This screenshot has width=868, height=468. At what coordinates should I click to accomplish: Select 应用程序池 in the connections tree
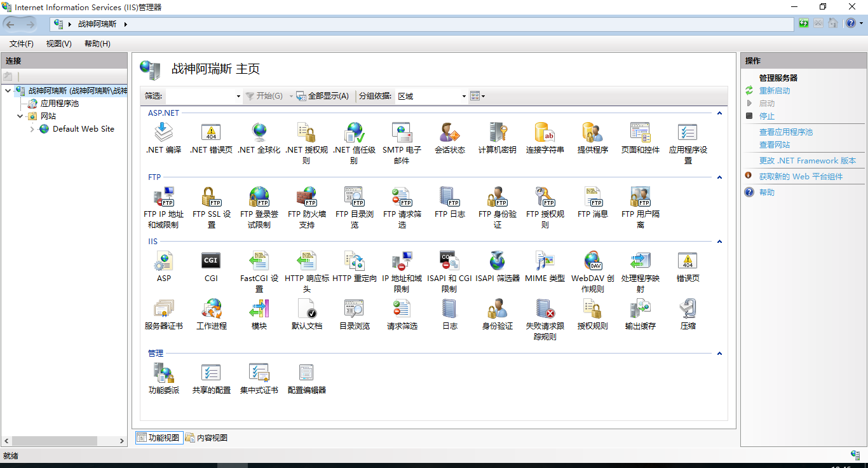(60, 104)
